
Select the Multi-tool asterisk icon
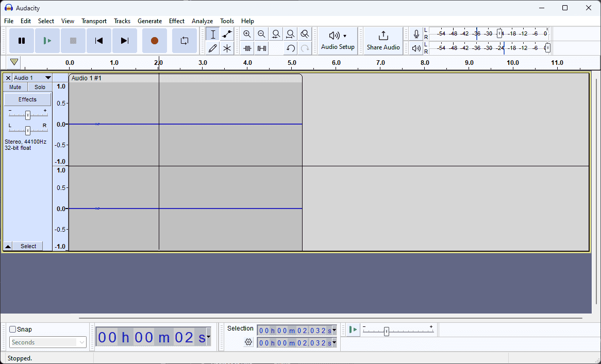[227, 48]
